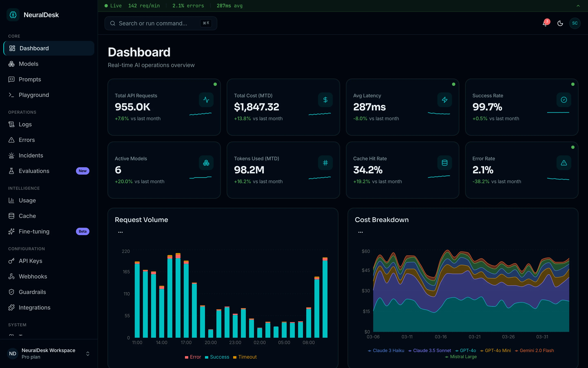
Task: Click the Evaluations flask icon
Action: [11, 171]
